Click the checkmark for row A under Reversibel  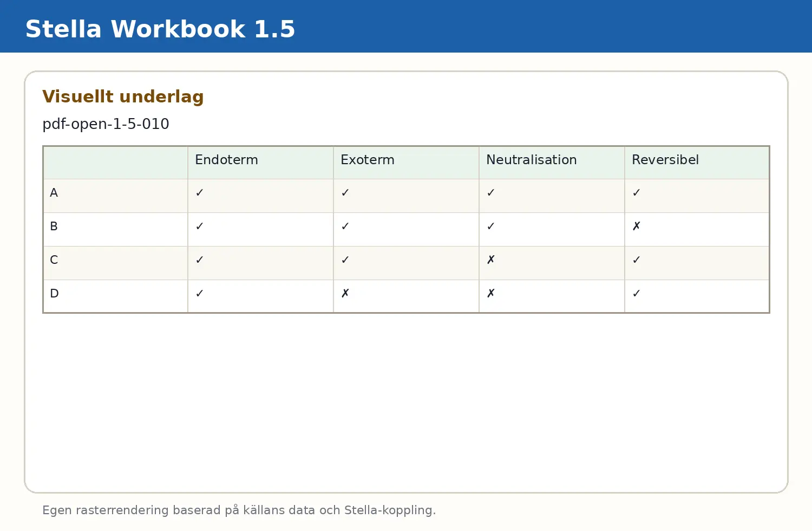[x=637, y=192]
